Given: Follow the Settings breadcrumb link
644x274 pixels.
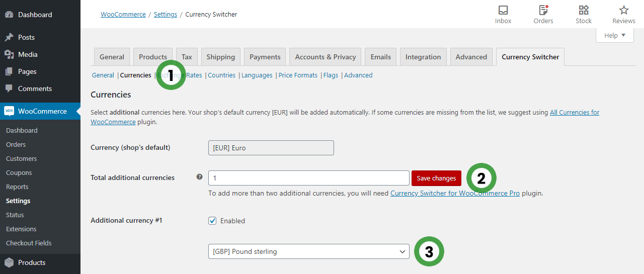Looking at the screenshot, I should [x=166, y=15].
